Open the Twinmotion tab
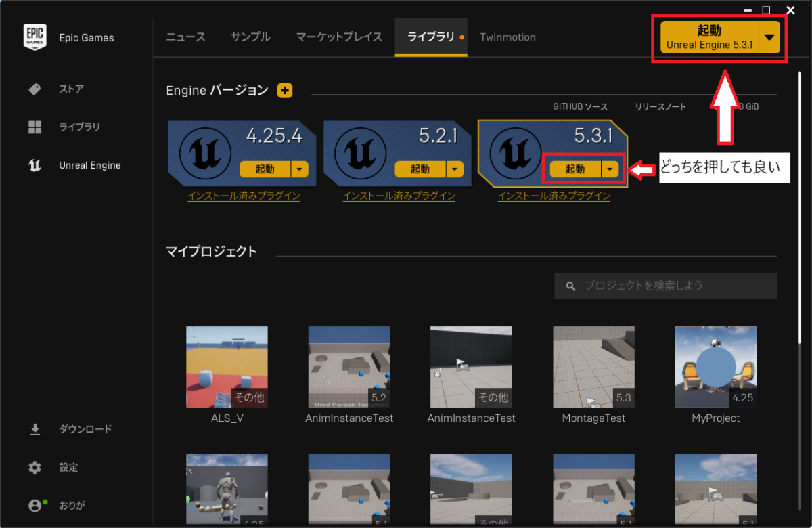The height and width of the screenshot is (528, 812). click(x=507, y=37)
